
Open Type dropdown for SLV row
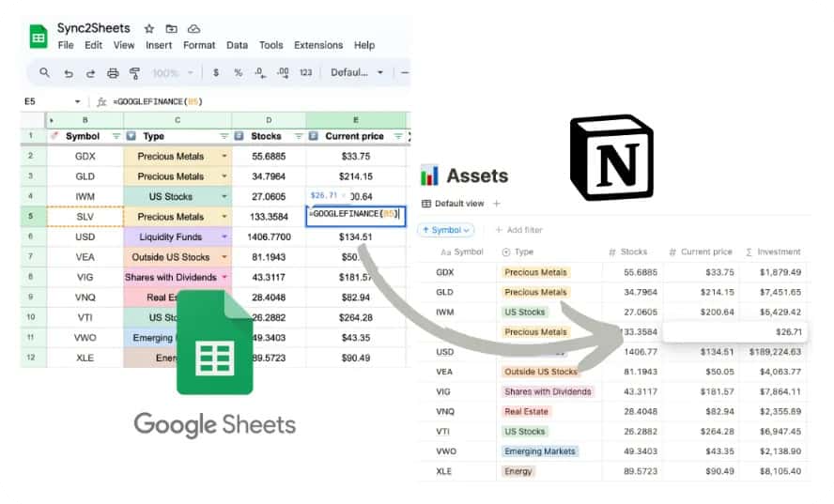pos(224,217)
